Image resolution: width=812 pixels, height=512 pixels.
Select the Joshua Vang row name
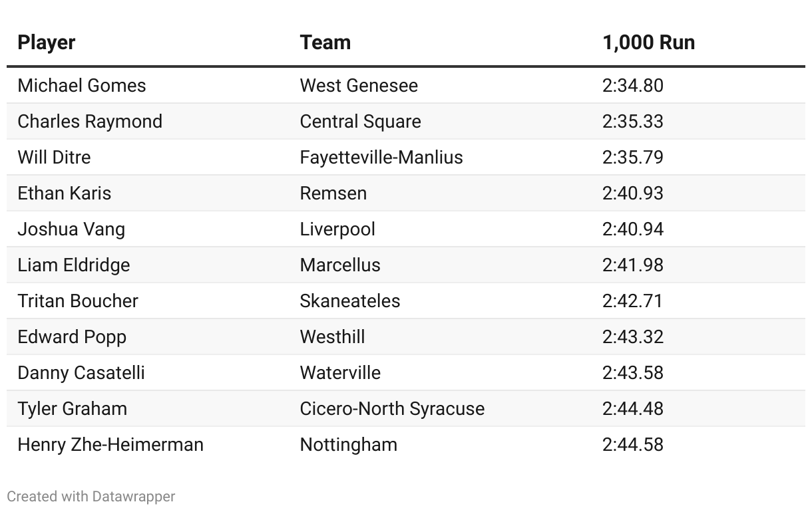point(71,229)
